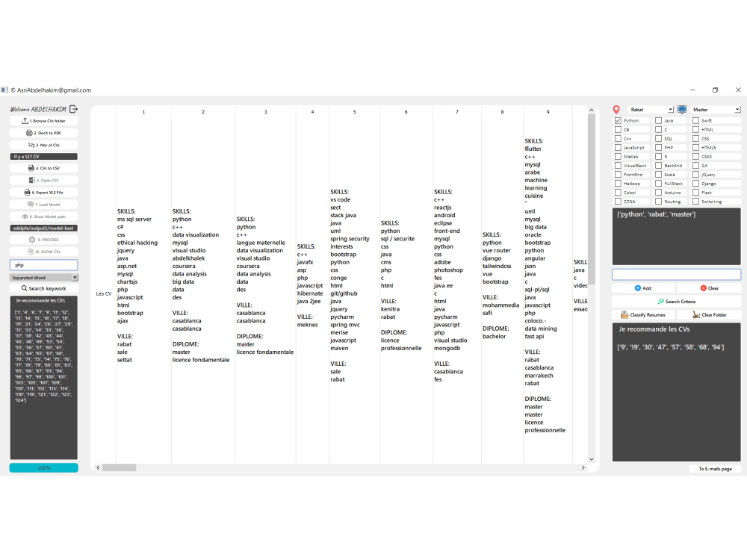Convert CVs to CSV
Screen dimensions: 747x560
coord(43,168)
